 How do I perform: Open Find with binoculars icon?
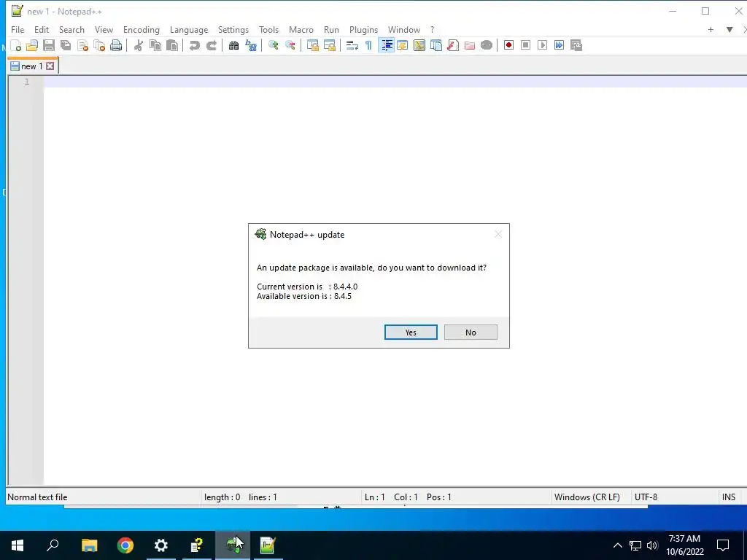coord(233,46)
